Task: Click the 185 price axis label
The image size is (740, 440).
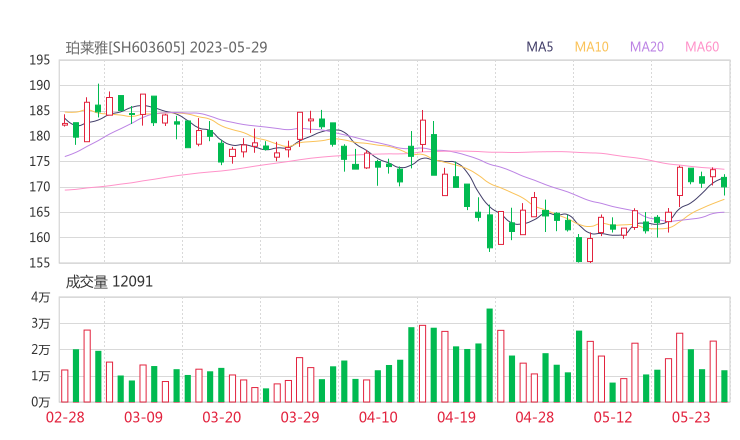Action: pyautogui.click(x=40, y=111)
